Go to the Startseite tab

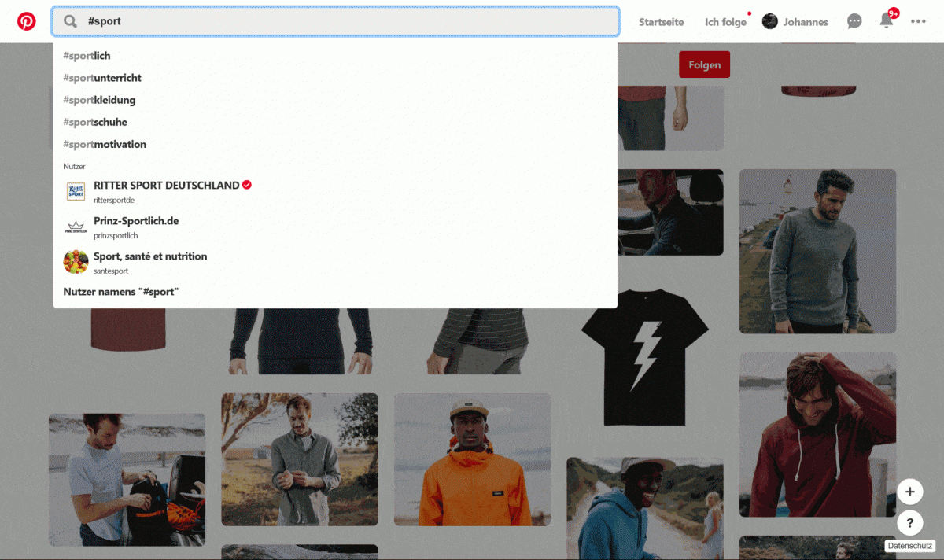(x=661, y=22)
